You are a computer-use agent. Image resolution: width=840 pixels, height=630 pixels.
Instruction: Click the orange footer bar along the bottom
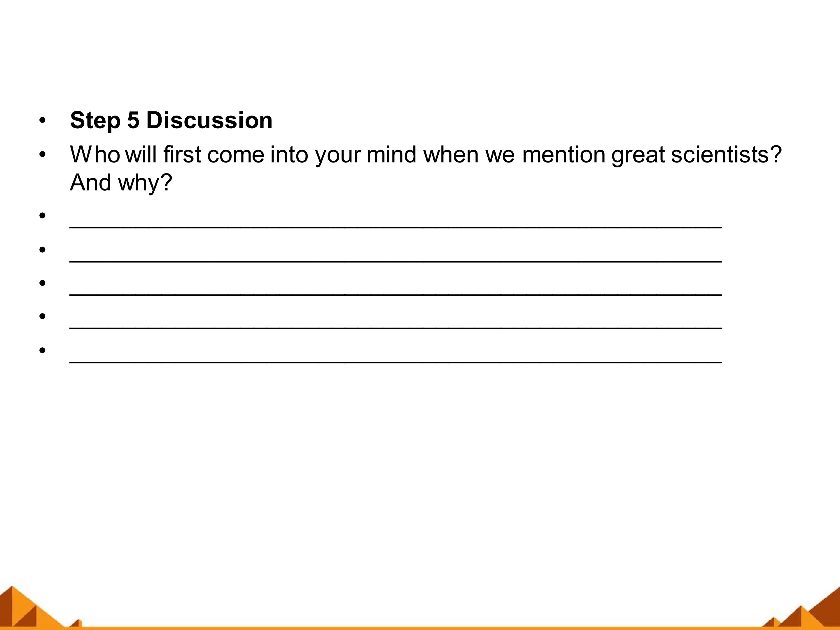coord(420,628)
